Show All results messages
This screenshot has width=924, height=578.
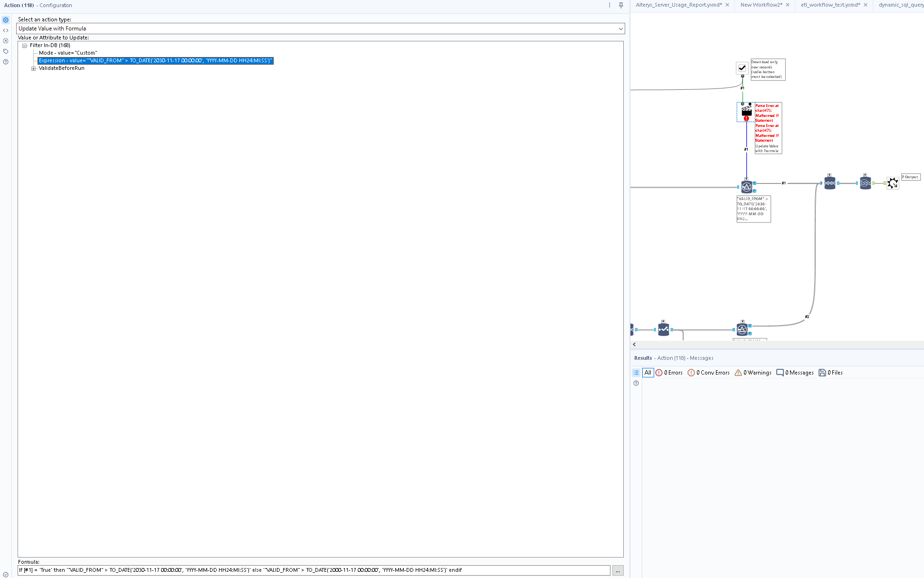coord(648,373)
